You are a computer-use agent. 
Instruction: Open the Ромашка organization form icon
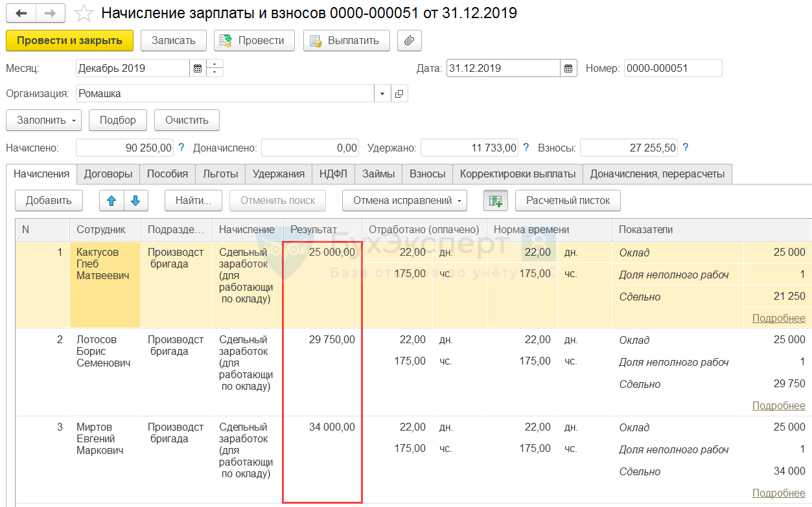tap(399, 94)
